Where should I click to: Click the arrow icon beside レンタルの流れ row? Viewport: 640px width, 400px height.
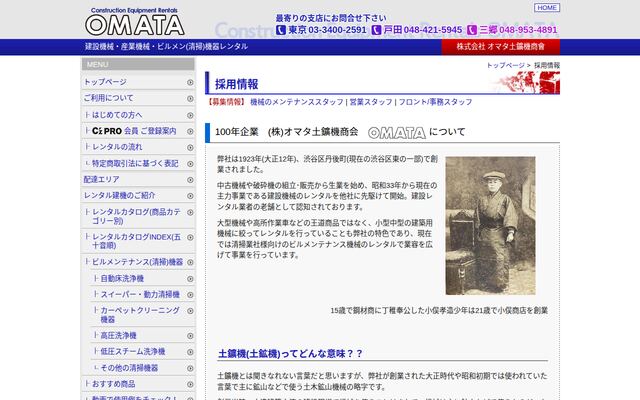[190, 147]
